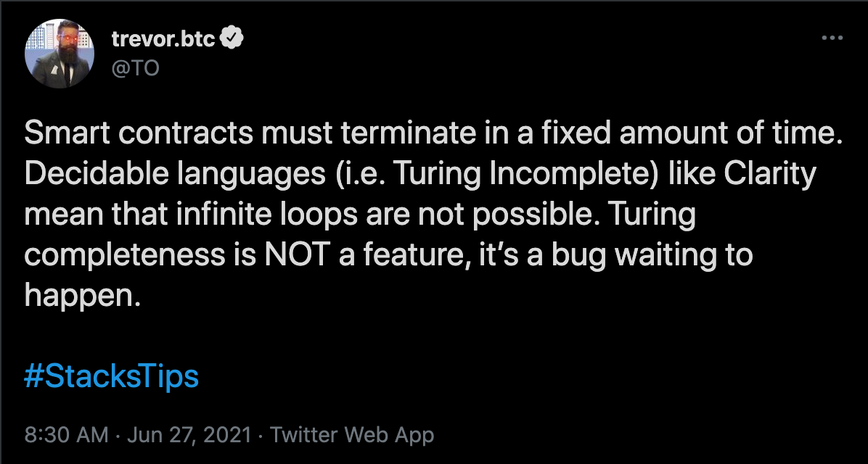
Task: Open trevor.btc's profile picture
Action: tap(60, 54)
